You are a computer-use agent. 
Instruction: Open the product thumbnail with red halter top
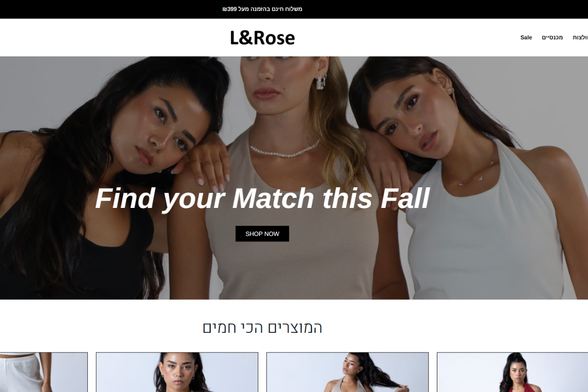click(x=512, y=372)
